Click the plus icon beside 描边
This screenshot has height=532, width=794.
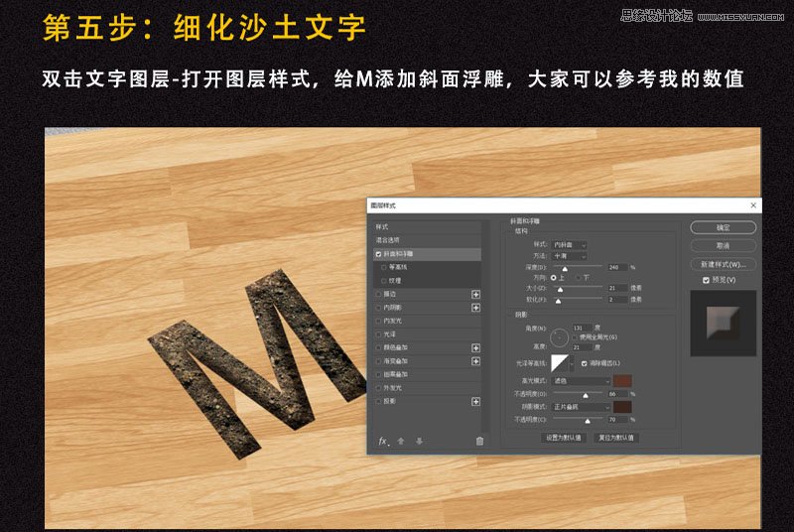[475, 294]
